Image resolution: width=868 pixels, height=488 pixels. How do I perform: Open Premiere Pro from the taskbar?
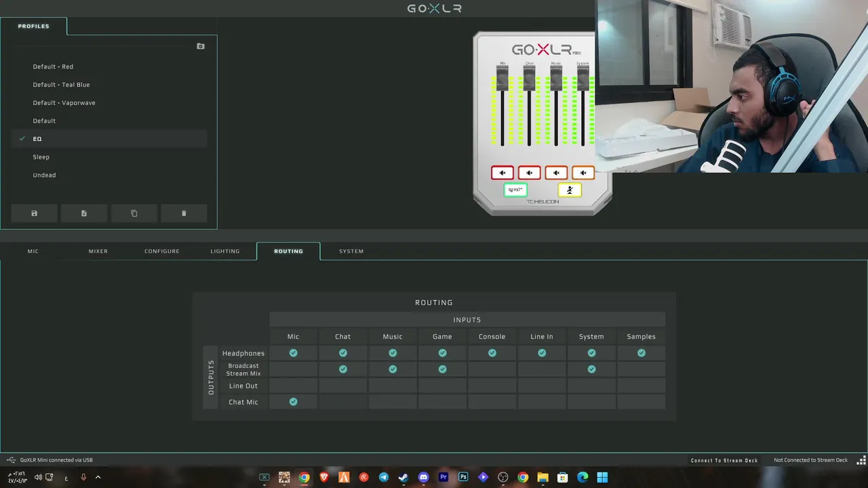point(443,477)
